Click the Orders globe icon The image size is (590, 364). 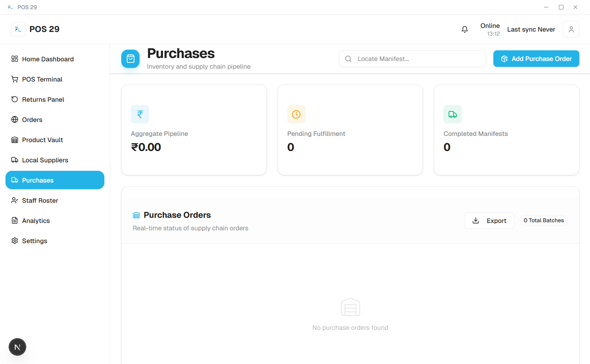15,119
